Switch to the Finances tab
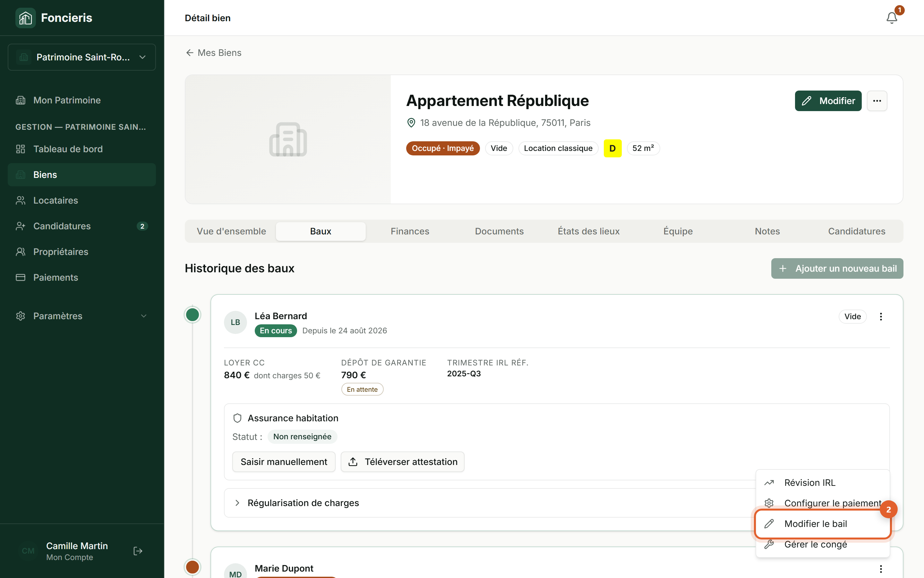This screenshot has height=578, width=924. point(410,231)
